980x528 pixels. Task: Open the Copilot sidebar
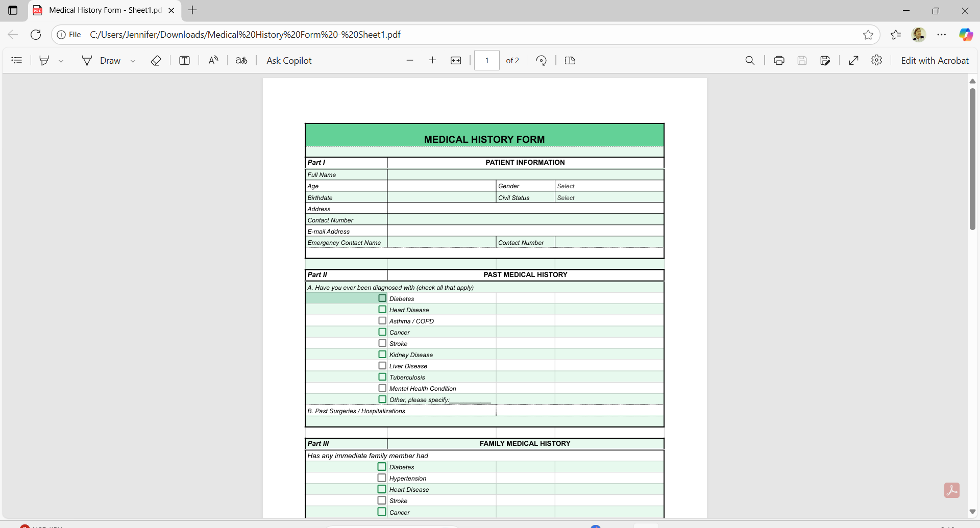click(966, 35)
